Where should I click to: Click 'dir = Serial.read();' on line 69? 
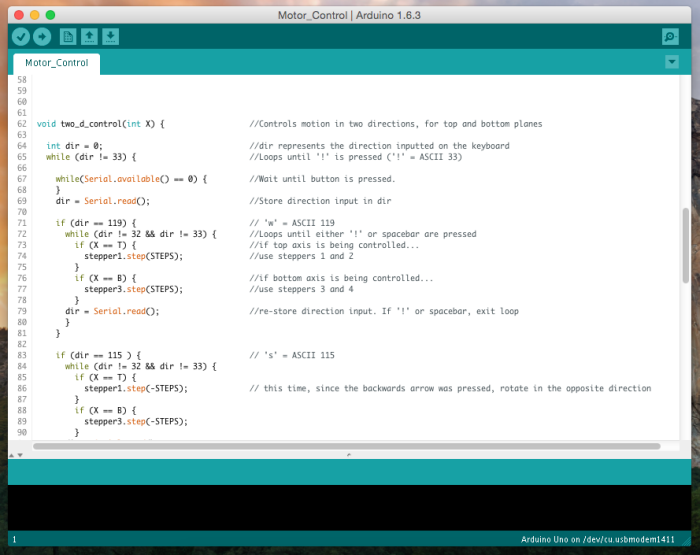tap(103, 201)
